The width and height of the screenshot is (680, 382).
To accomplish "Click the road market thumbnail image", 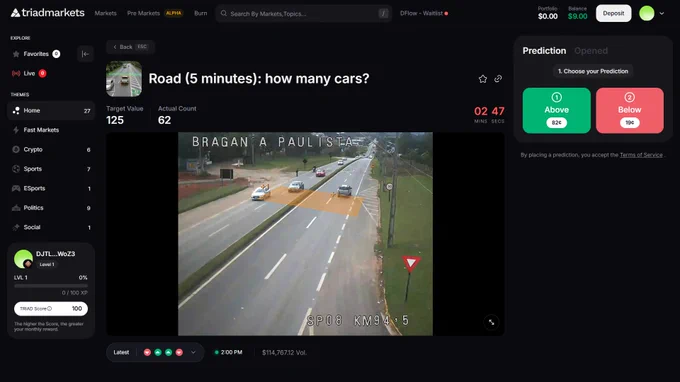I will pos(124,79).
